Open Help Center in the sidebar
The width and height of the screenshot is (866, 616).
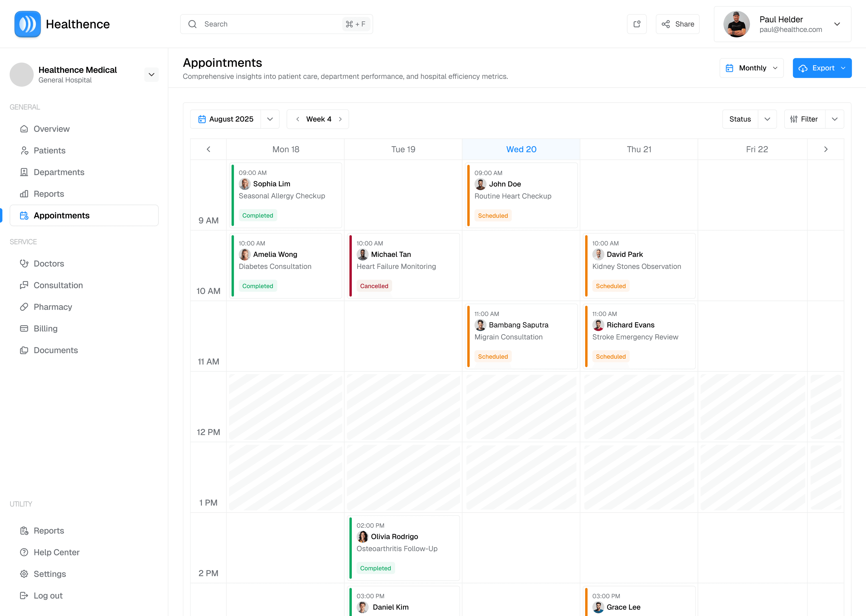[84, 552]
